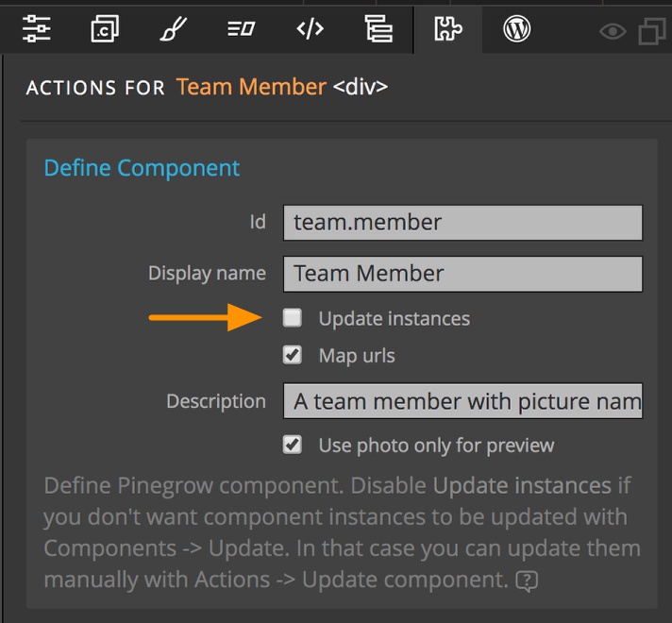
Task: Edit the Id field team.member
Action: pyautogui.click(x=462, y=223)
